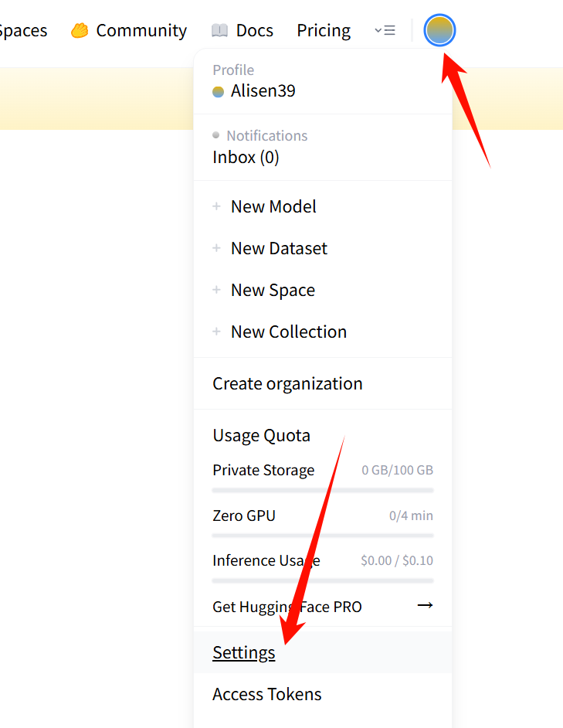Click the small avatar beside Alisen39
563x728 pixels.
click(219, 92)
